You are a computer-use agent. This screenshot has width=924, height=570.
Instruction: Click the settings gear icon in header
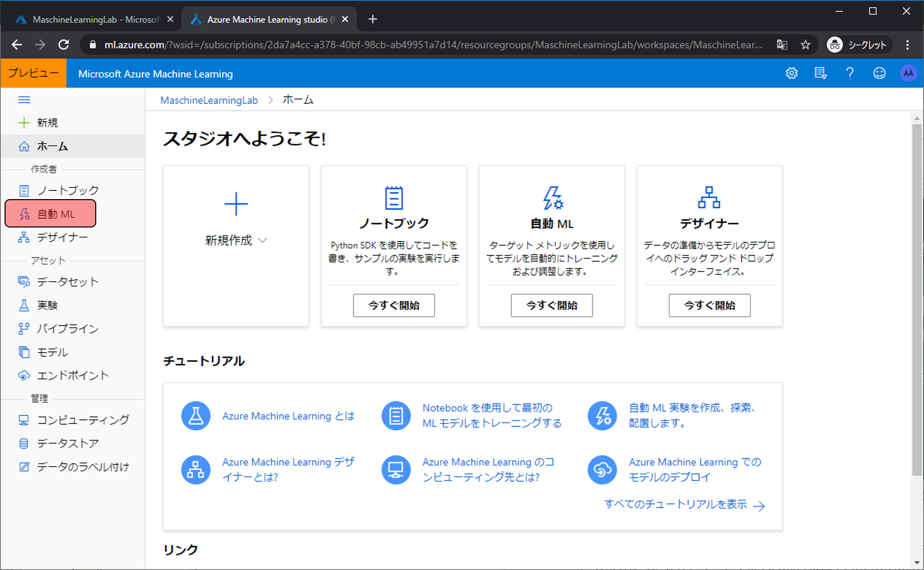pos(791,73)
